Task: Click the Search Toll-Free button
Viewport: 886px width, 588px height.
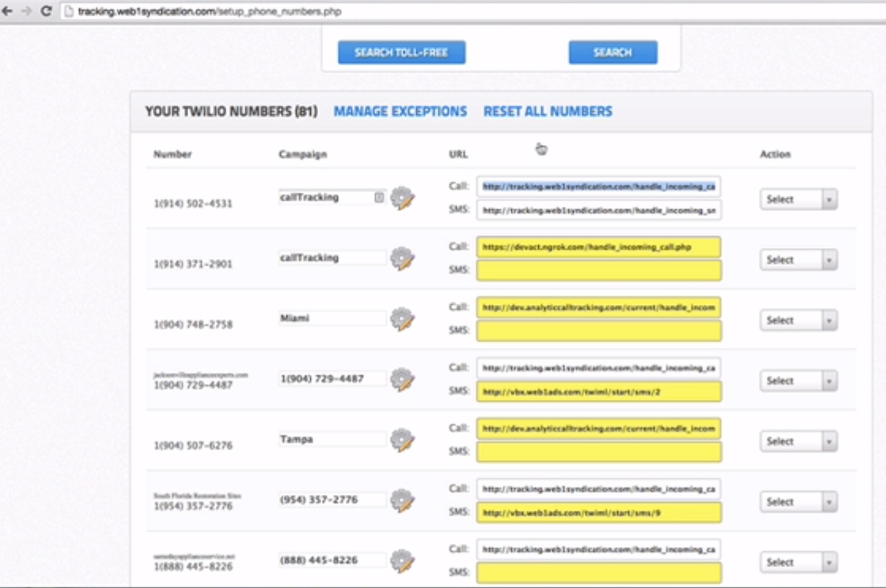Action: [x=401, y=52]
